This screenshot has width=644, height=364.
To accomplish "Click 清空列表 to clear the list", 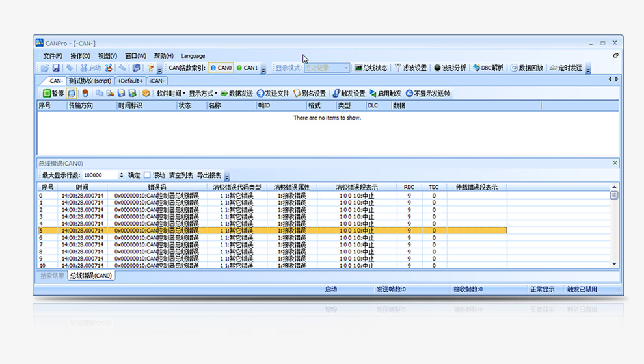I will [x=181, y=175].
